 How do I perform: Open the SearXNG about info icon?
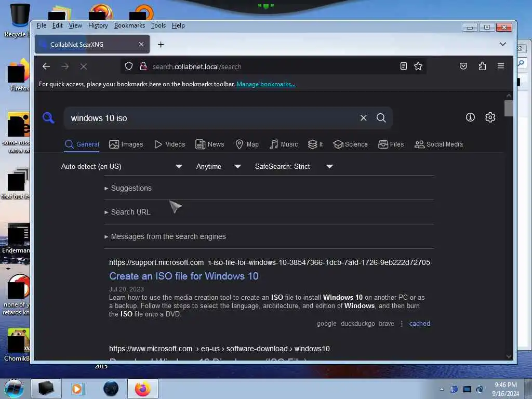(x=470, y=117)
